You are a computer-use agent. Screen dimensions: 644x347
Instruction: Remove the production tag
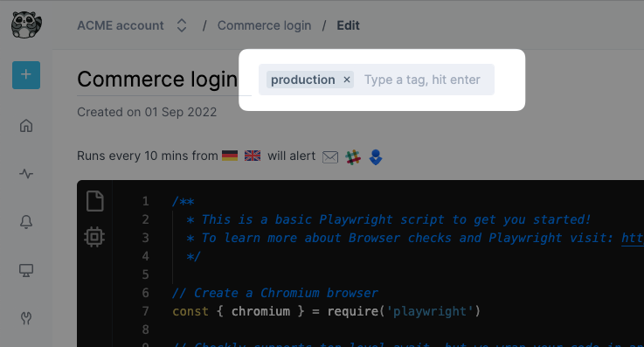tap(347, 80)
